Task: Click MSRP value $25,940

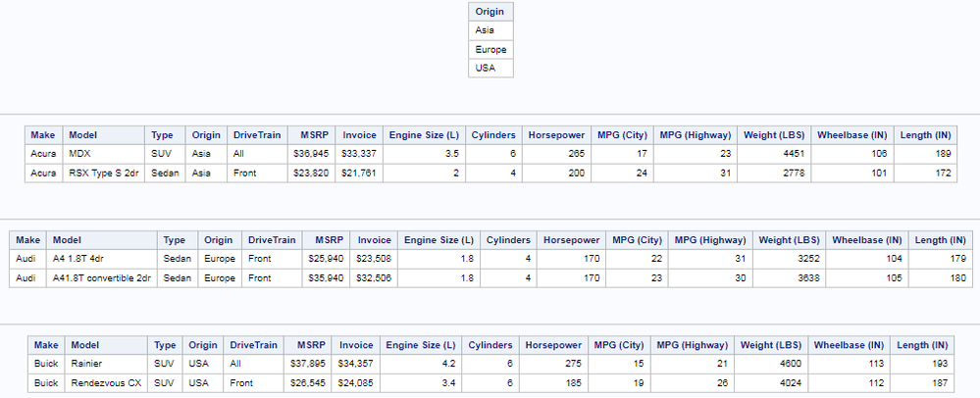Action: [327, 259]
